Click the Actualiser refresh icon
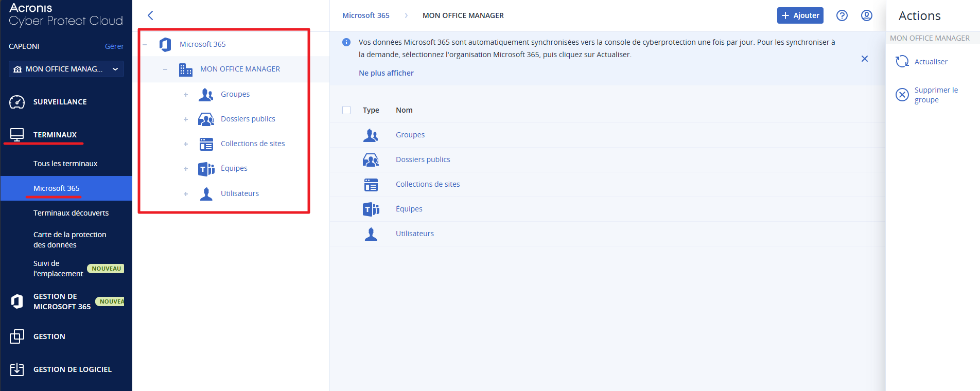980x391 pixels. (902, 62)
